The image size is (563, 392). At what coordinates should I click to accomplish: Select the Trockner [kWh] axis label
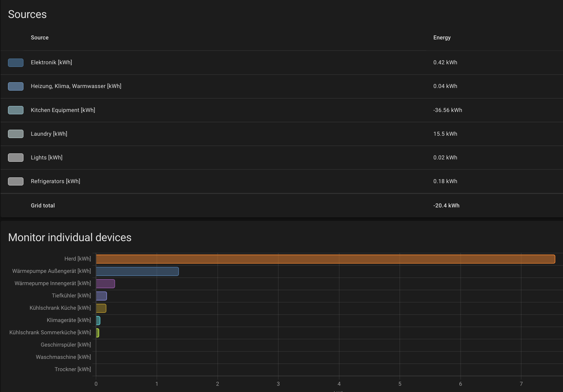click(x=73, y=369)
